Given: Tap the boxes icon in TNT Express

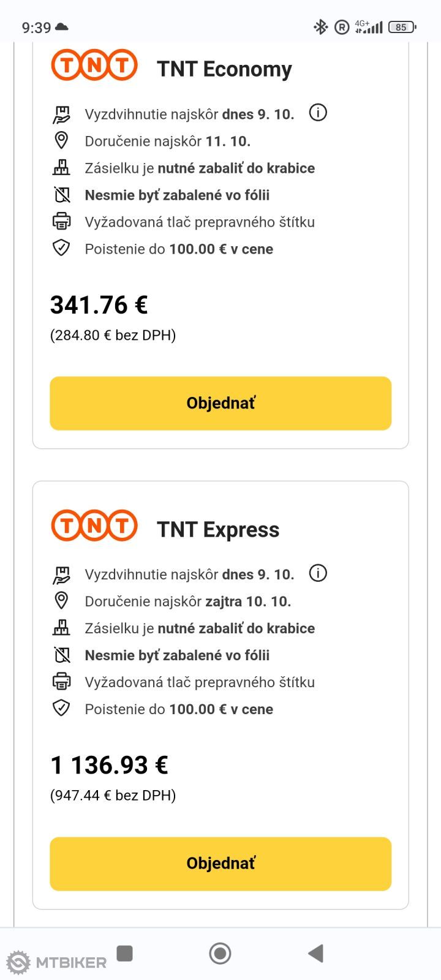Looking at the screenshot, I should pos(61,628).
